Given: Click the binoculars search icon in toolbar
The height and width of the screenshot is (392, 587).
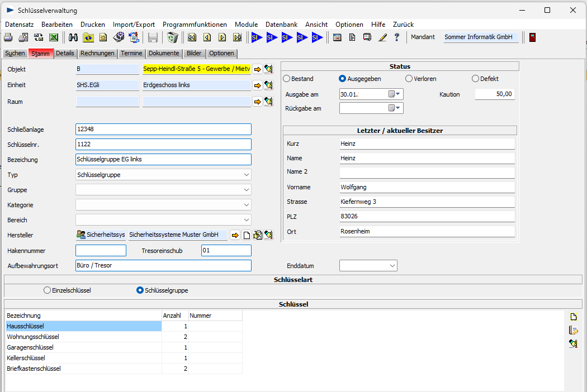Looking at the screenshot, I should pyautogui.click(x=73, y=37).
